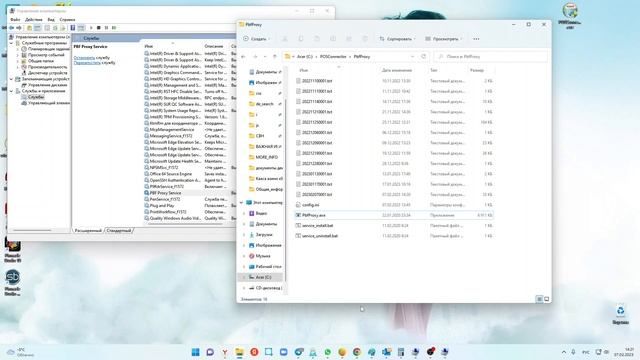640x360 pixels.
Task: Open the three-dots More options menu in Explorer
Action: pyautogui.click(x=476, y=39)
